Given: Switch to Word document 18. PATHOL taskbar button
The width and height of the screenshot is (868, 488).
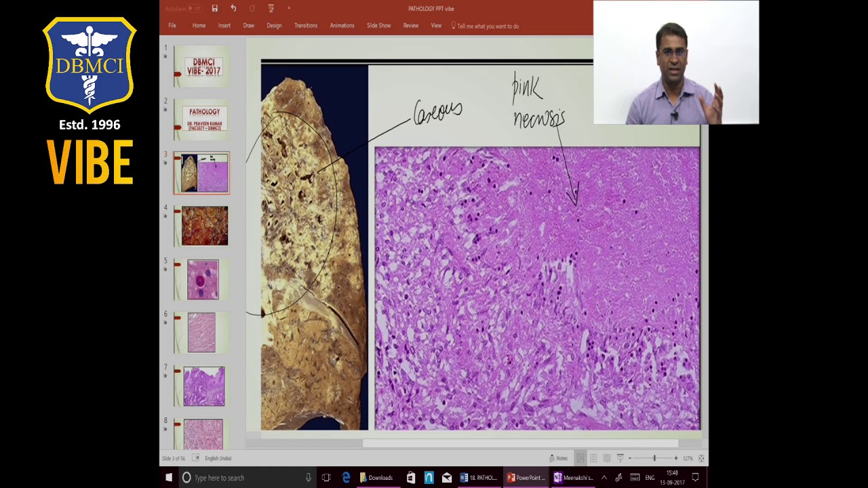Looking at the screenshot, I should click(479, 478).
